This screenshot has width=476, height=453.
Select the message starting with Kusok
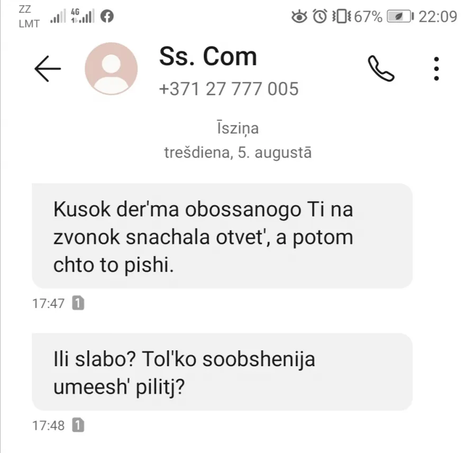(222, 236)
